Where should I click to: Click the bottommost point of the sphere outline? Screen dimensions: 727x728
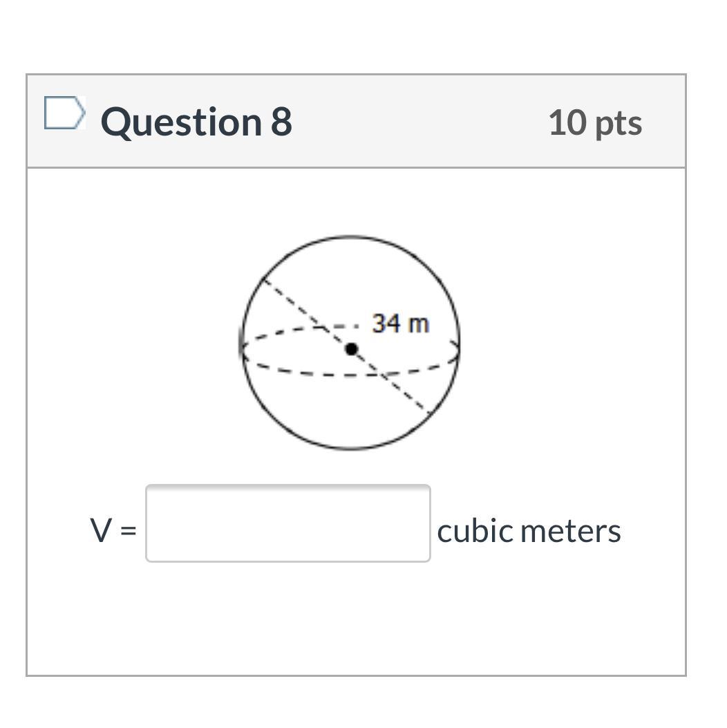coord(350,449)
